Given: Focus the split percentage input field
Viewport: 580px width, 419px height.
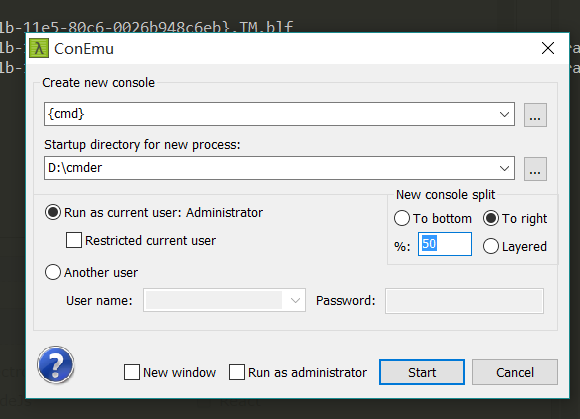Looking at the screenshot, I should pyautogui.click(x=445, y=244).
